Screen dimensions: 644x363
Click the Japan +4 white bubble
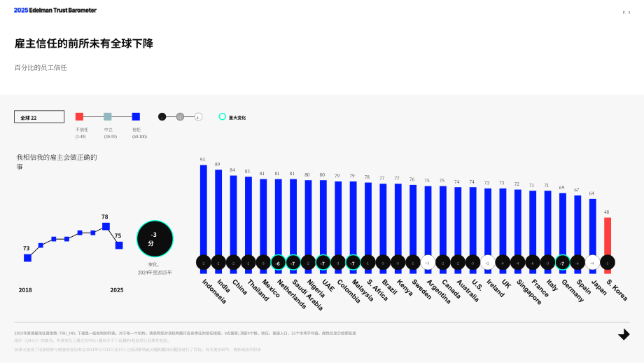coord(592,263)
